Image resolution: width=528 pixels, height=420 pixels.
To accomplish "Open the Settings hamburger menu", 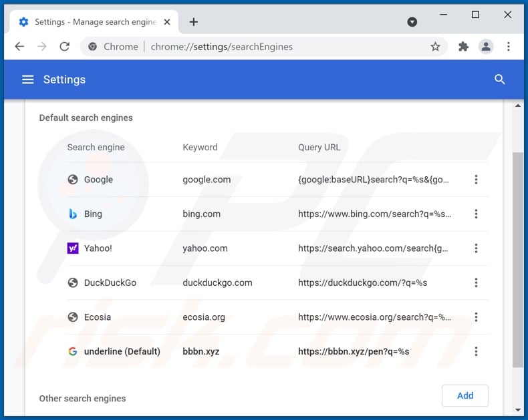I will (27, 79).
